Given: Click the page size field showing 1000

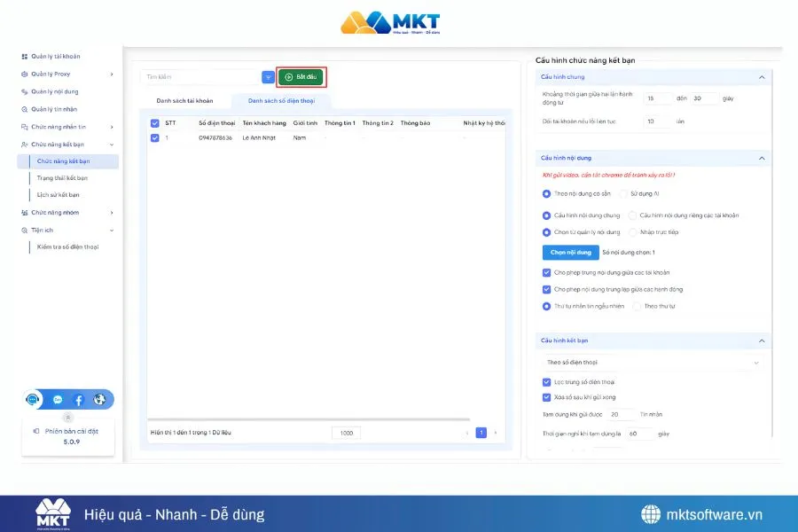Looking at the screenshot, I should pyautogui.click(x=345, y=433).
